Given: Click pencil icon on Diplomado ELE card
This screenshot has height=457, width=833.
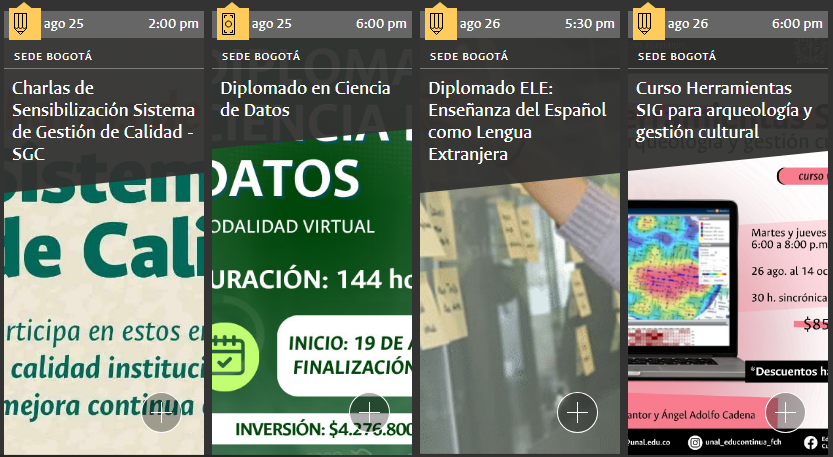Looking at the screenshot, I should [437, 23].
